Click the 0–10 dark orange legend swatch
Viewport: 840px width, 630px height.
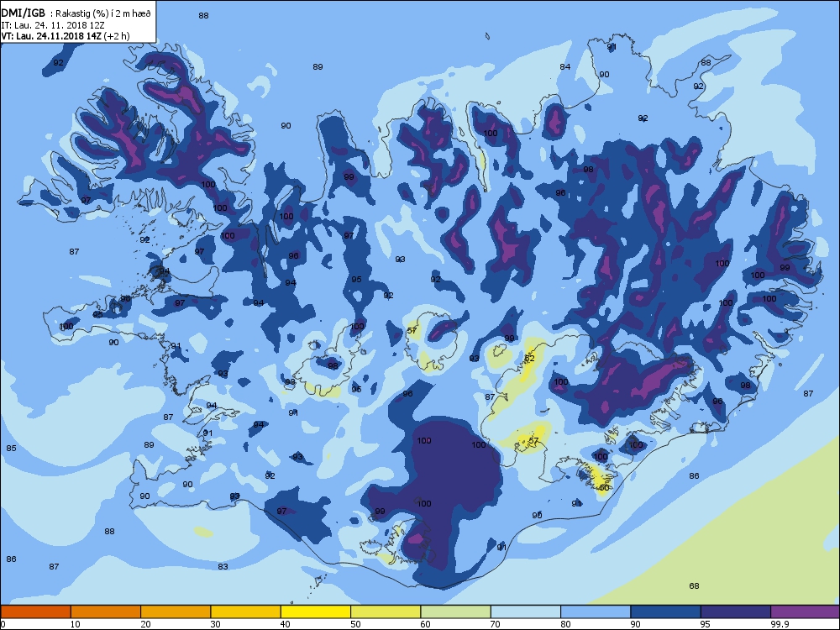tap(36, 612)
